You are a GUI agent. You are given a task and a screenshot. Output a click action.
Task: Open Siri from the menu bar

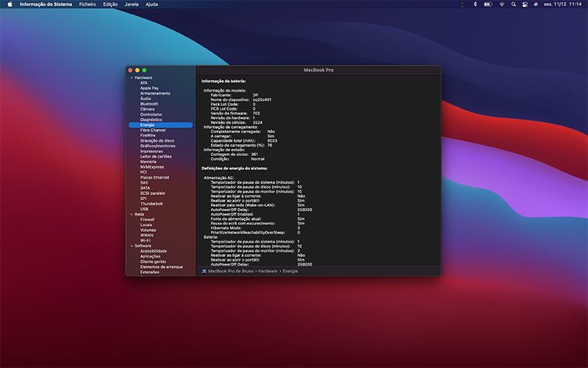point(536,4)
